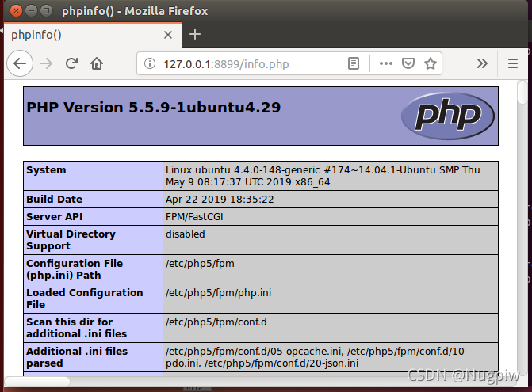This screenshot has height=392, width=532.
Task: Select 'Configuration File (php.ini) Path' label
Action: tap(75, 269)
